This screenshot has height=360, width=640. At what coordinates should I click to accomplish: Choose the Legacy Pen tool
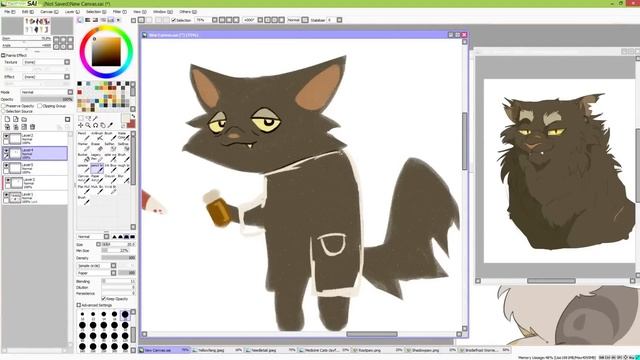[x=96, y=157]
